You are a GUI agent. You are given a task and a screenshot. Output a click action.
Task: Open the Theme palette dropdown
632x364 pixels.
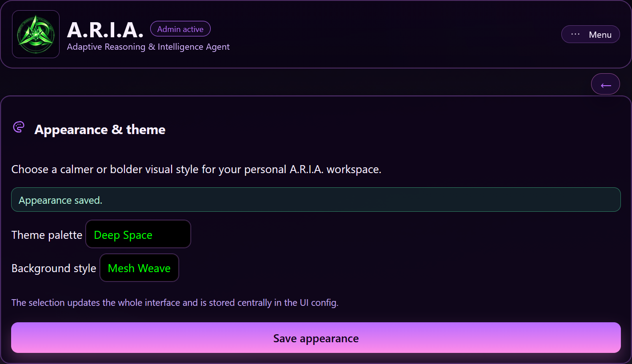(138, 234)
